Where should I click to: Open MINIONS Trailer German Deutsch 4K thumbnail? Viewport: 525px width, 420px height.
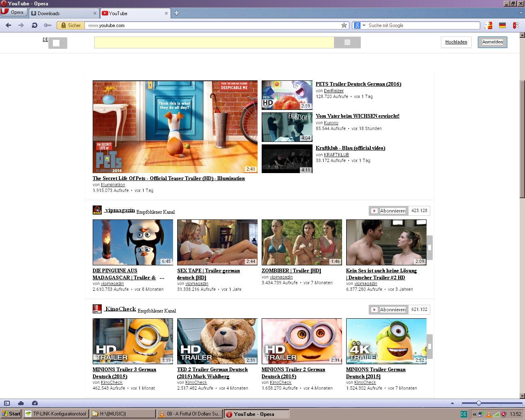pos(386,341)
